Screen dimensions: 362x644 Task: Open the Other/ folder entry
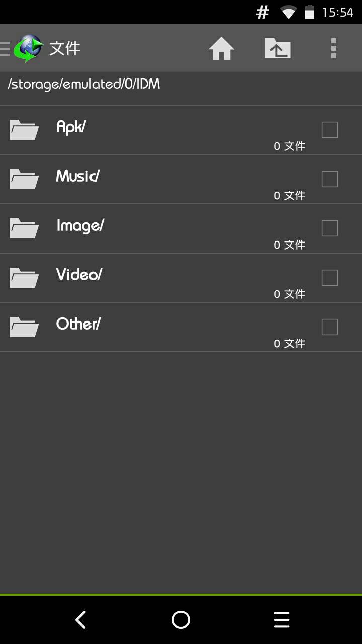pos(78,324)
